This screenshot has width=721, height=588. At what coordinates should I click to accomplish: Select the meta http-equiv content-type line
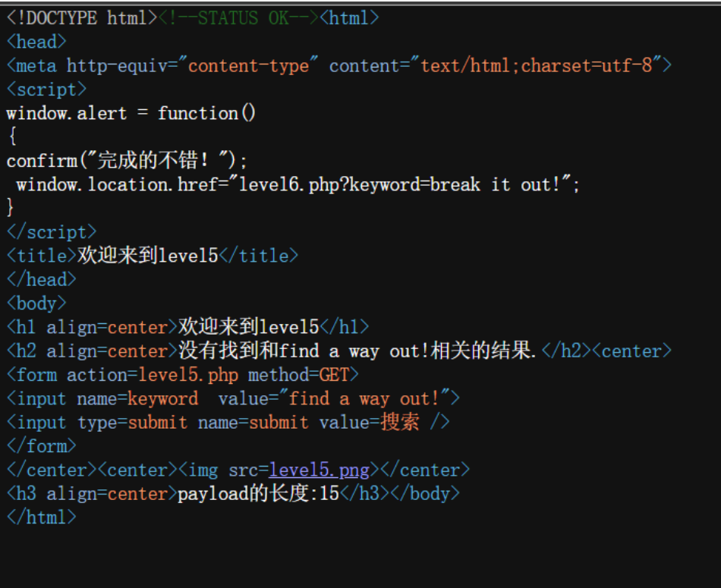339,66
